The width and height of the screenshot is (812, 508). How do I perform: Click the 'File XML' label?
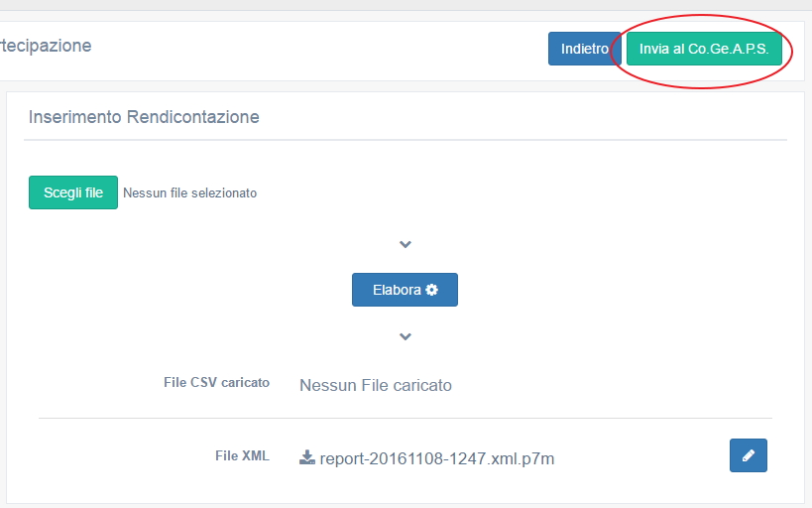click(x=242, y=456)
